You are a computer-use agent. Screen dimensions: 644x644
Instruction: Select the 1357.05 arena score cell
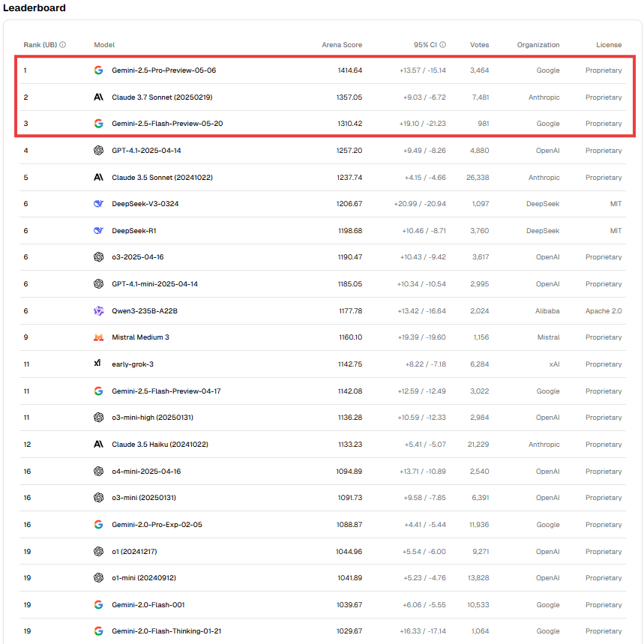pyautogui.click(x=349, y=97)
